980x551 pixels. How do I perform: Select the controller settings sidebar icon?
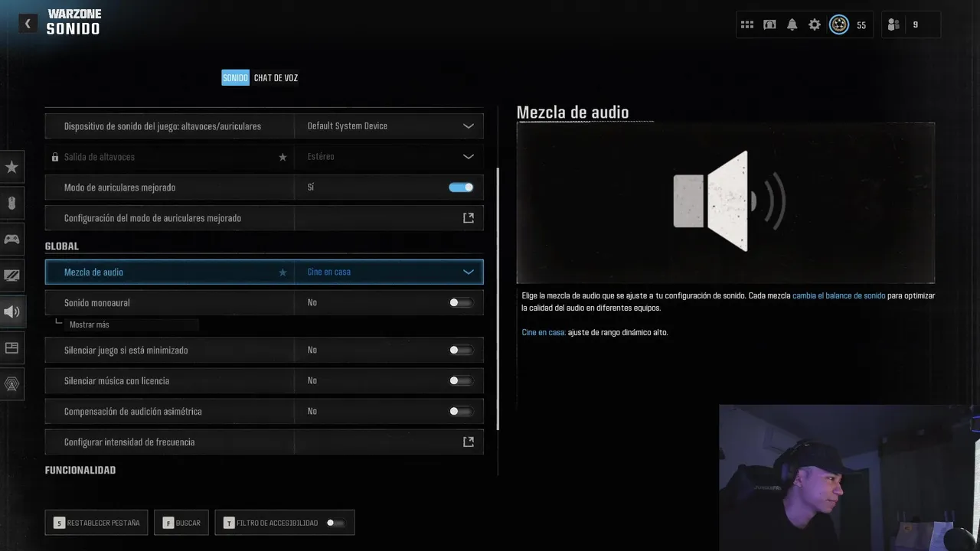pos(11,239)
